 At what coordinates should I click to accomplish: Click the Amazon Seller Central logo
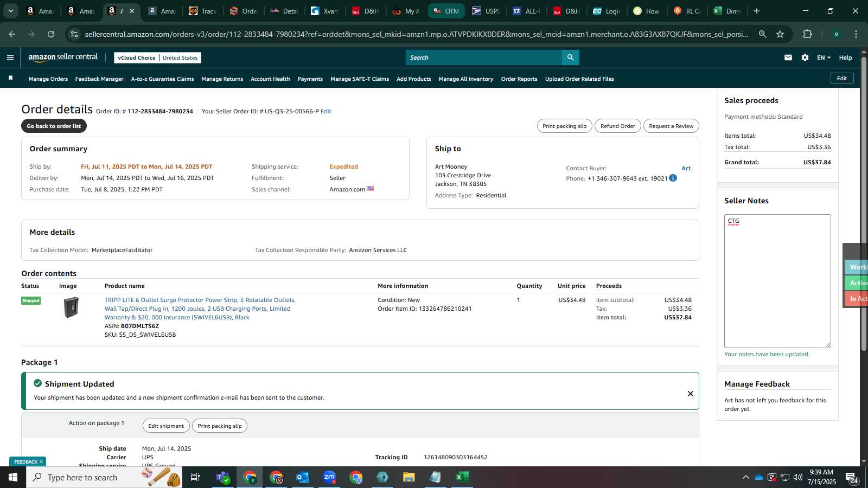[63, 57]
